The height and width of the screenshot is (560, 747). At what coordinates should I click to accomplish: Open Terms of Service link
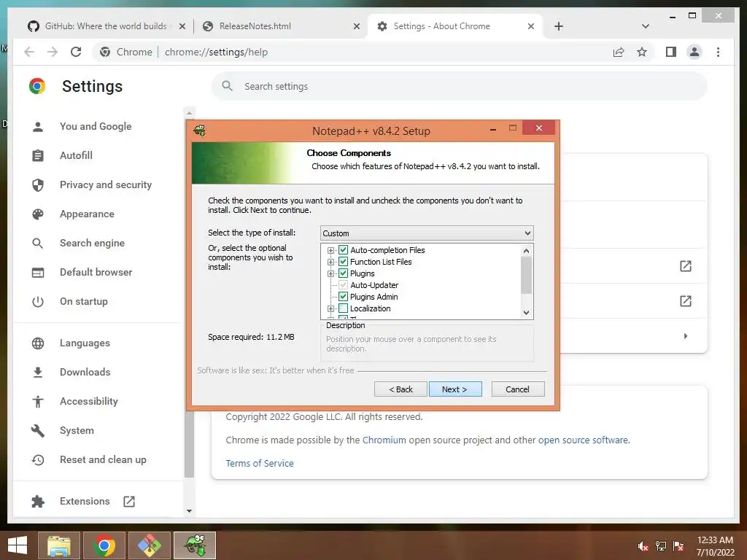coord(260,463)
